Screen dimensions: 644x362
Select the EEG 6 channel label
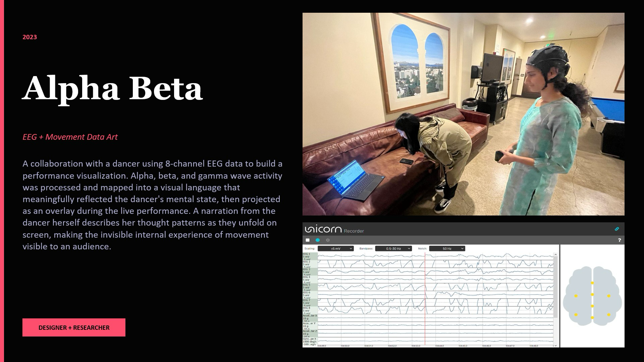click(310, 295)
